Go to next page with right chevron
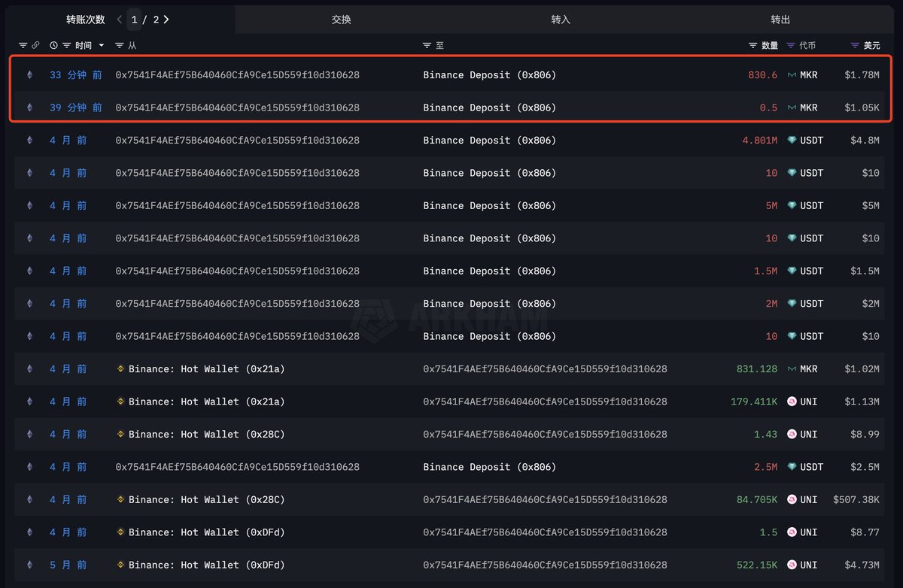Image resolution: width=903 pixels, height=588 pixels. pyautogui.click(x=166, y=20)
